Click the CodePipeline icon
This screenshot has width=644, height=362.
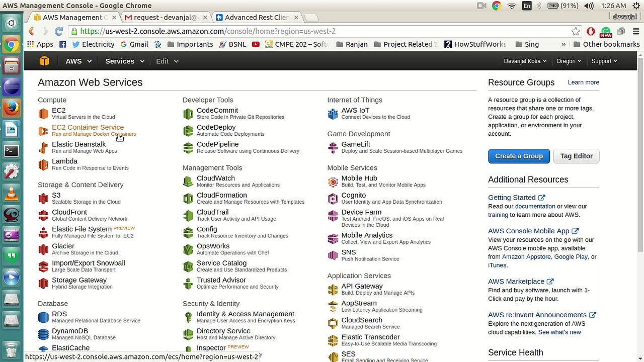[188, 147]
